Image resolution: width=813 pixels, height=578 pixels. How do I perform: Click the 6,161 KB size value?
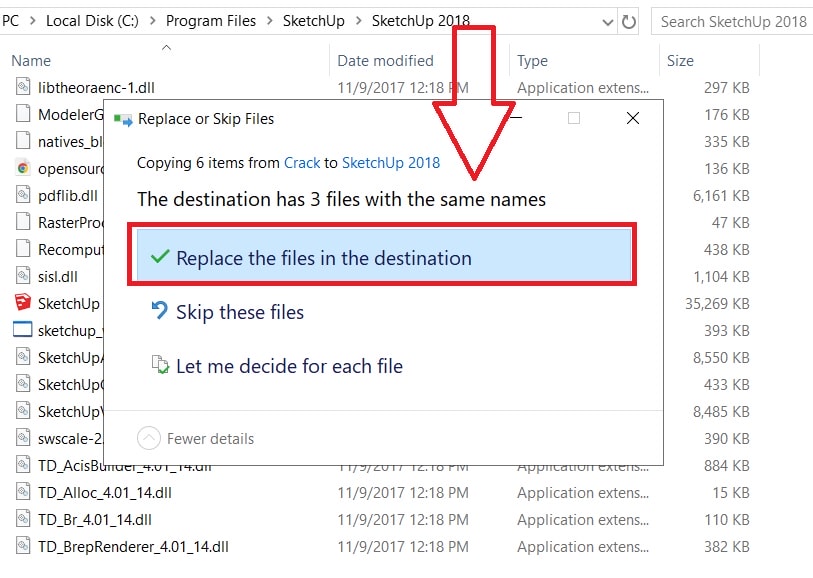(721, 195)
